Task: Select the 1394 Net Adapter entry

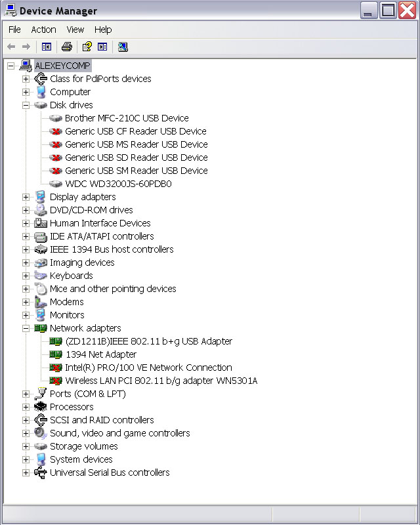Action: point(101,354)
